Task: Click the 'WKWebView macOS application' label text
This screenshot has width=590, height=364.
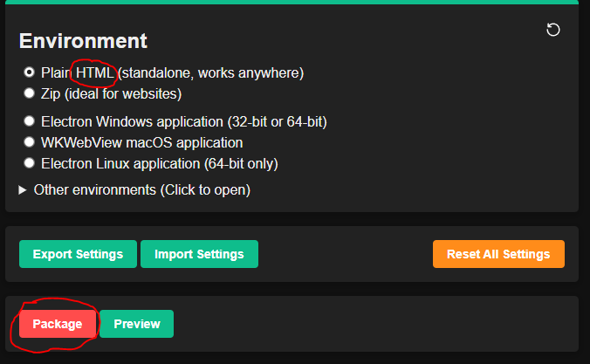Action: click(x=142, y=142)
